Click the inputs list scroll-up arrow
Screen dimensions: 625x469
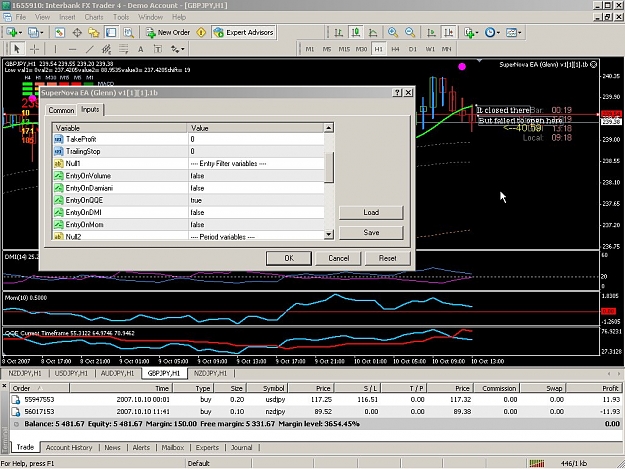pos(328,128)
